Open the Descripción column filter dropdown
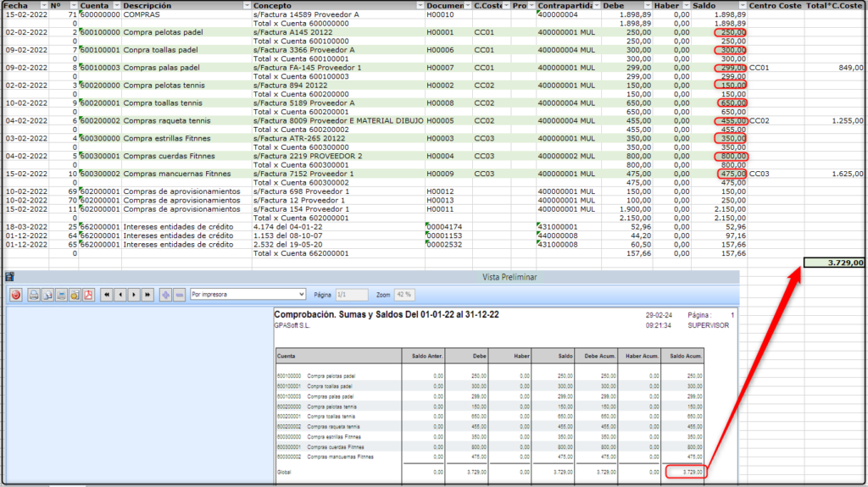 coord(245,6)
